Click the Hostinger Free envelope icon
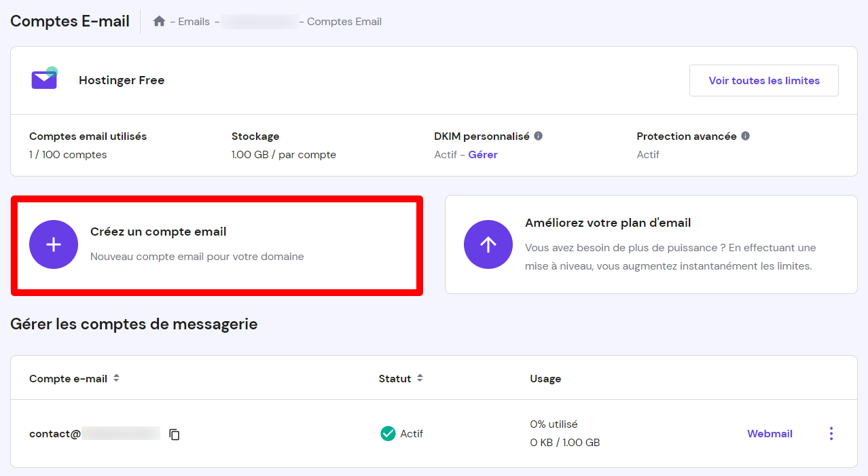 pyautogui.click(x=43, y=79)
